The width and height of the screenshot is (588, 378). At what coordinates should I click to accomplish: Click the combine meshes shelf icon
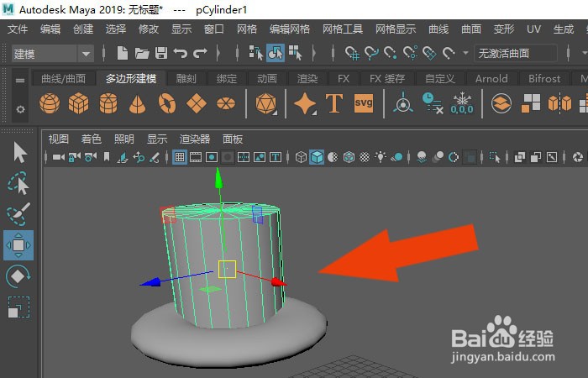[x=501, y=103]
